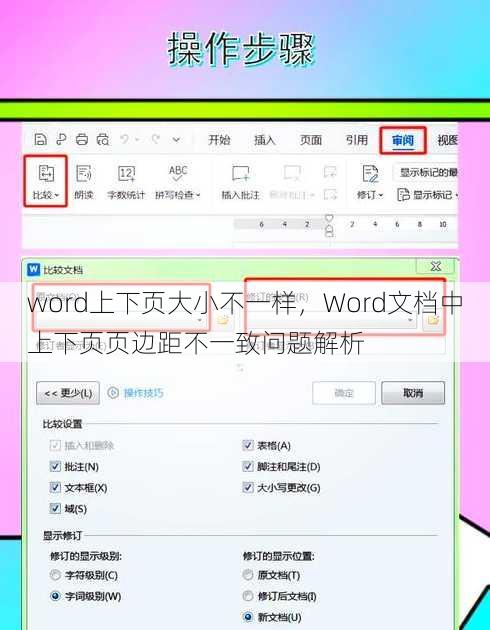Switch to the 插入 tab
Image resolution: width=490 pixels, height=630 pixels.
(x=265, y=140)
